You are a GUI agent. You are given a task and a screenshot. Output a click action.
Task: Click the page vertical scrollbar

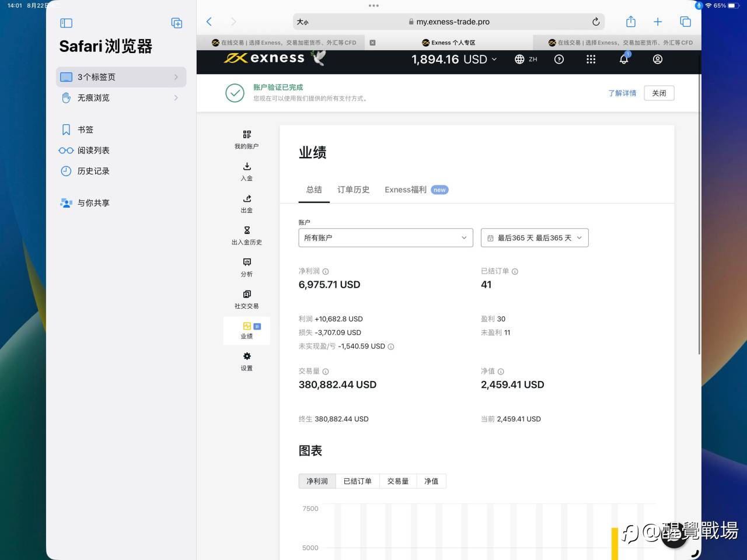[699, 213]
